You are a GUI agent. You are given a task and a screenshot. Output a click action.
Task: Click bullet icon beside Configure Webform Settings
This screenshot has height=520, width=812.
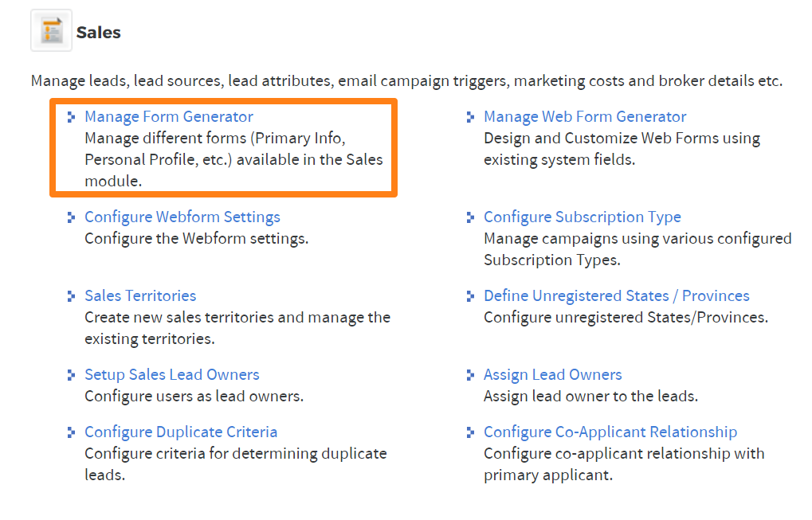click(x=72, y=217)
